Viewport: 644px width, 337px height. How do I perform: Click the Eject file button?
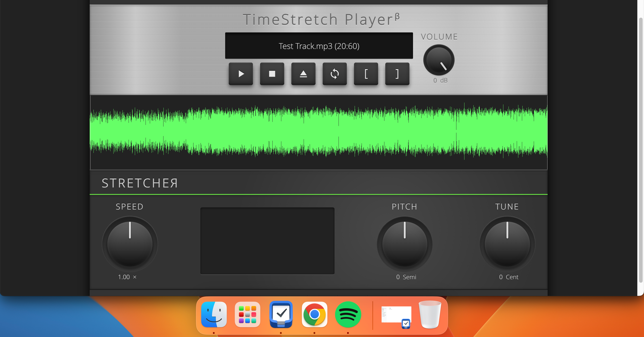tap(303, 74)
